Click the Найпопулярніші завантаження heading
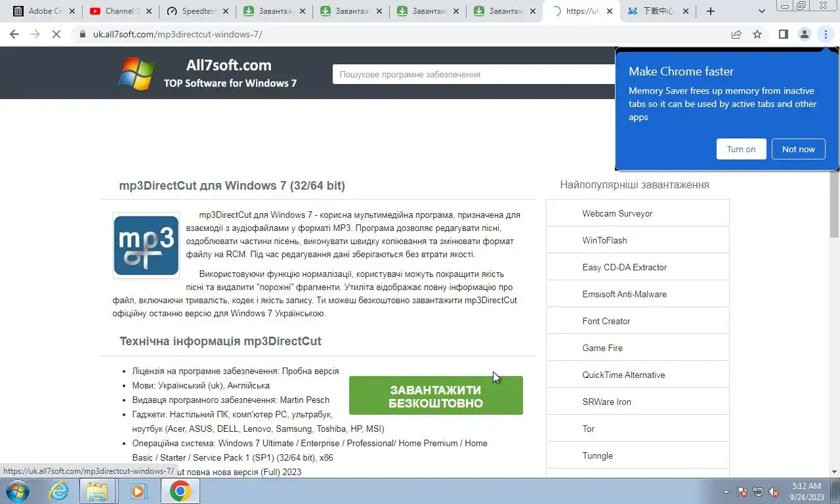 [635, 185]
